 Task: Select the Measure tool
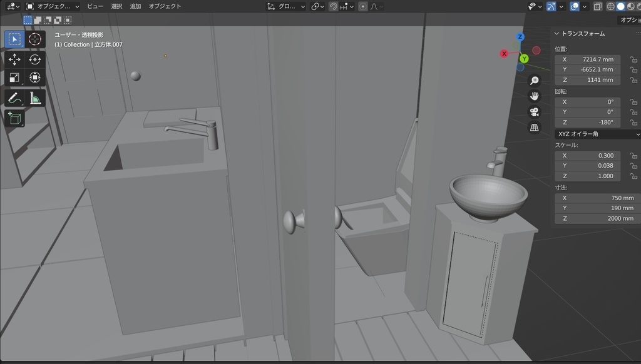point(34,97)
